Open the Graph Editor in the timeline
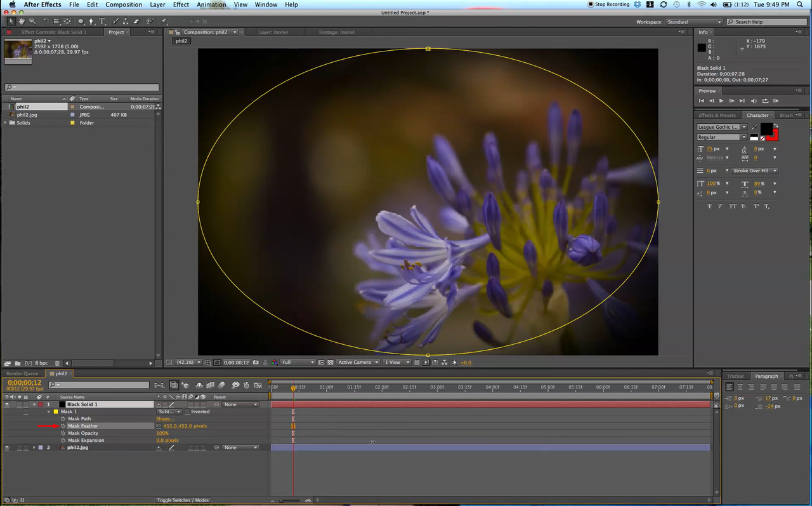Image resolution: width=812 pixels, height=506 pixels. pos(258,385)
